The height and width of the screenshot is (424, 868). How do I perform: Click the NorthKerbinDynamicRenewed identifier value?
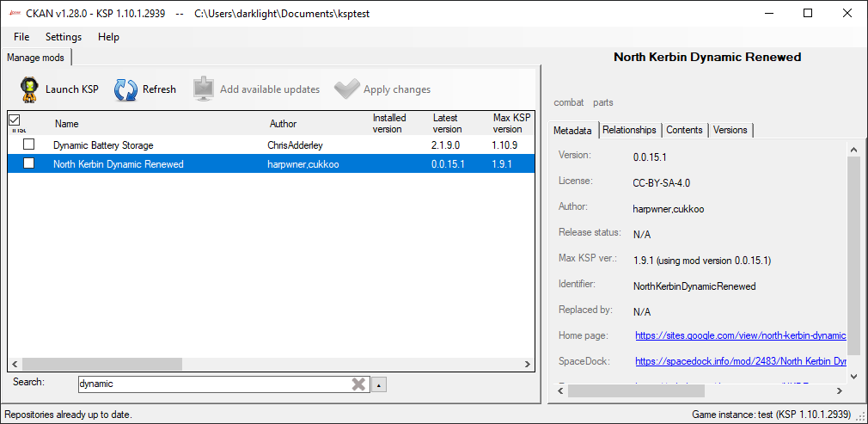(694, 286)
